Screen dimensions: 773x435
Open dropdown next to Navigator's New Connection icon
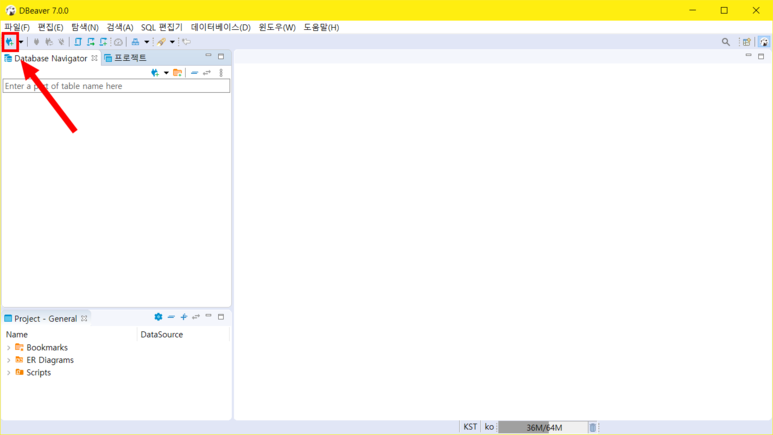(166, 73)
